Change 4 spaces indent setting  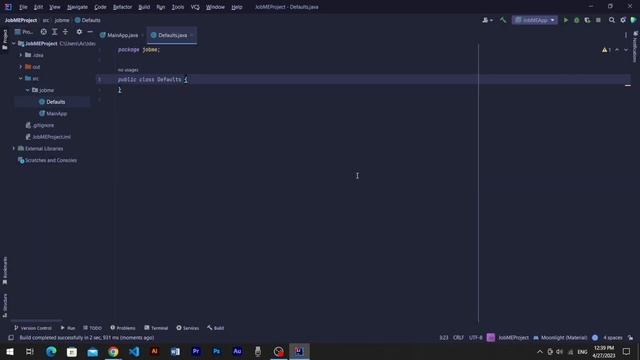(x=613, y=338)
